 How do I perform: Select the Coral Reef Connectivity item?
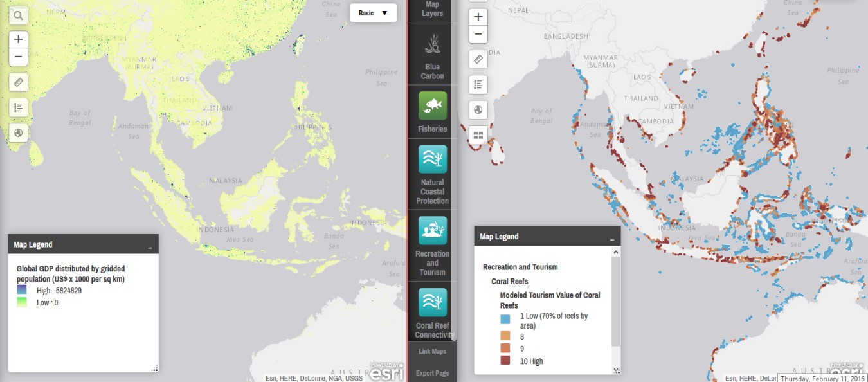tap(432, 303)
